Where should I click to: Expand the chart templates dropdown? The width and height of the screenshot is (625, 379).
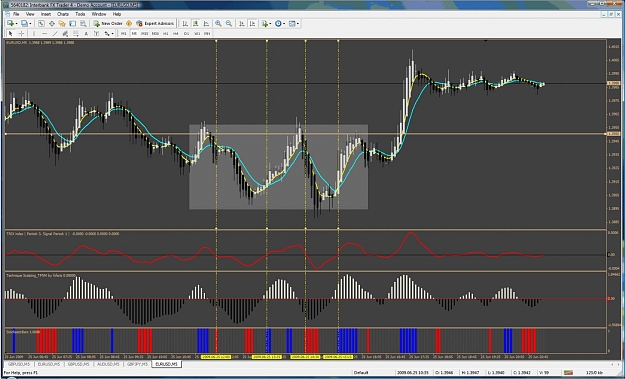pyautogui.click(x=298, y=24)
